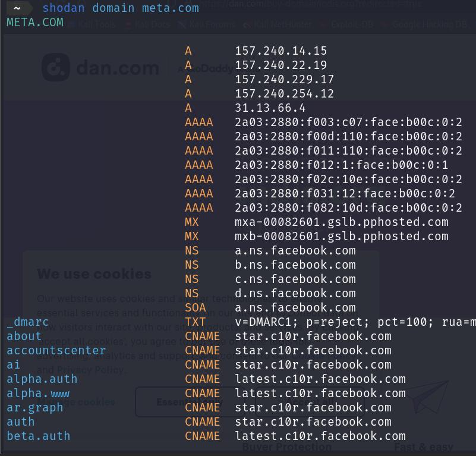Open Kali Tools bookmark in background browser
The image size is (476, 456).
(92, 24)
